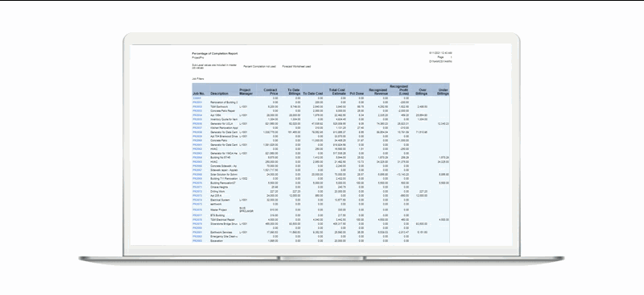This screenshot has width=644, height=295.
Task: Open the job link for Concrete Patio Repair
Action: [x=197, y=110]
